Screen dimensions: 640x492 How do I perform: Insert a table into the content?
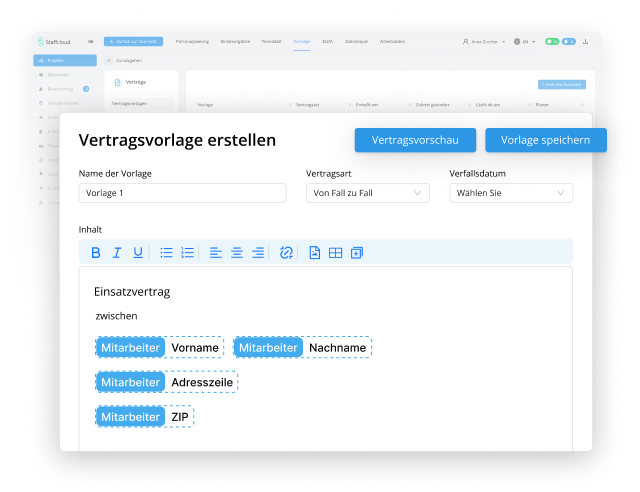(x=336, y=253)
